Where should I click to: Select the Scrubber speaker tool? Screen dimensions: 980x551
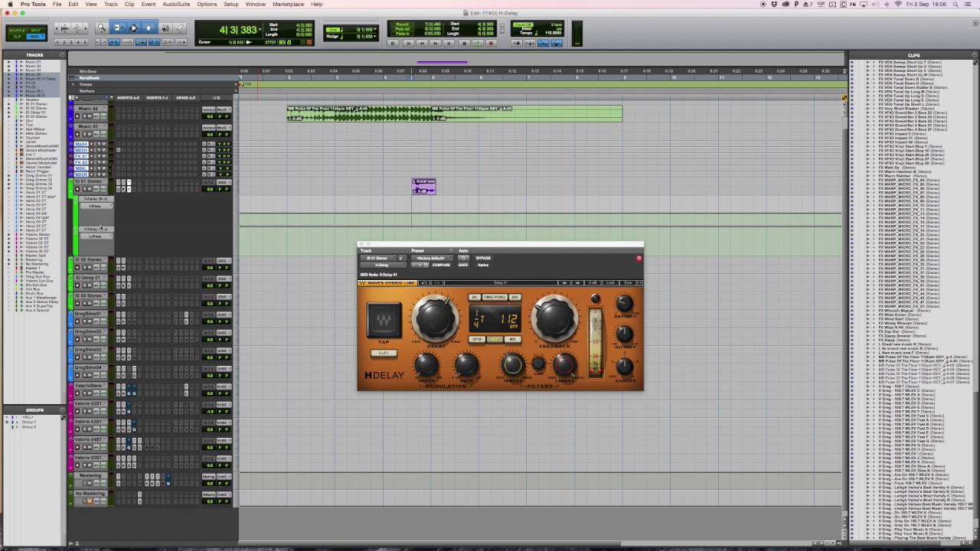pos(165,28)
